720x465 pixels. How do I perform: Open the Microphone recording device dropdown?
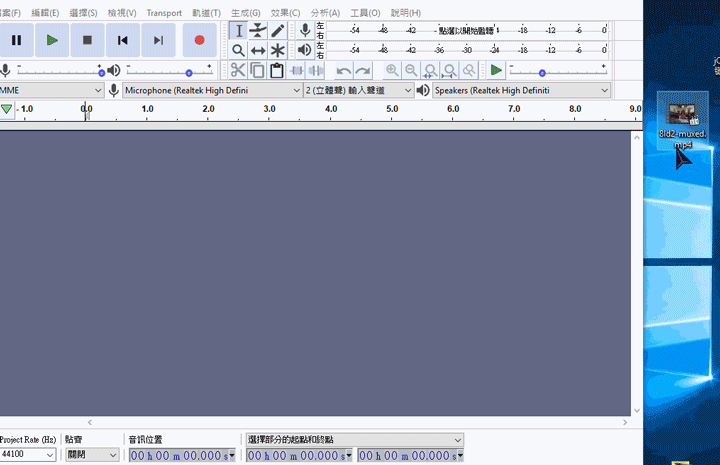pos(212,90)
